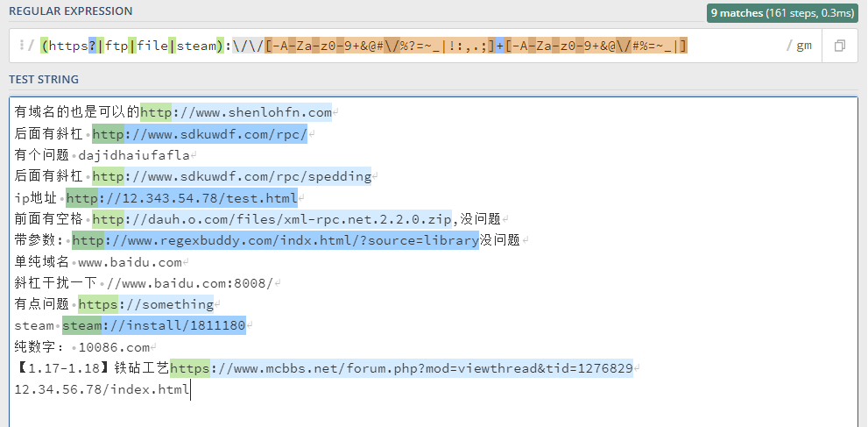This screenshot has height=427, width=868.
Task: Click the copy regex to clipboard icon
Action: (839, 46)
